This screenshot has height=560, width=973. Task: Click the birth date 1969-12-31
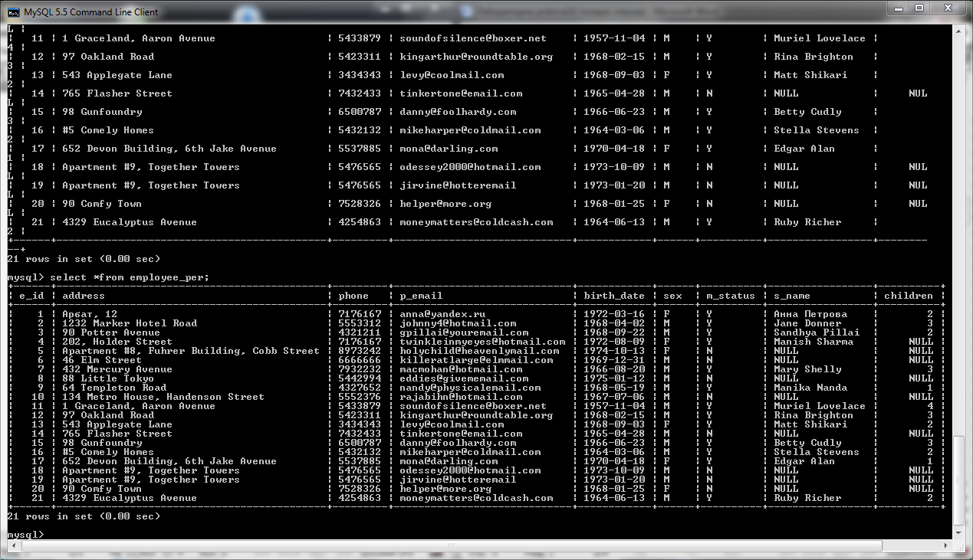614,360
